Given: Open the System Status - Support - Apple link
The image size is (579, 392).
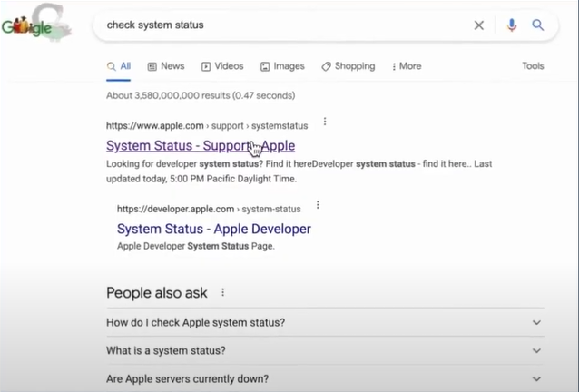Looking at the screenshot, I should [x=201, y=145].
